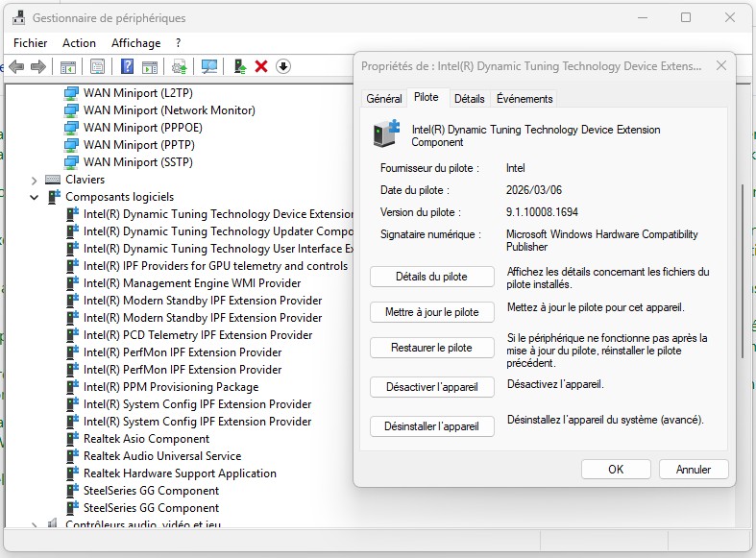Click the back arrow in the toolbar
756x558 pixels.
point(16,66)
